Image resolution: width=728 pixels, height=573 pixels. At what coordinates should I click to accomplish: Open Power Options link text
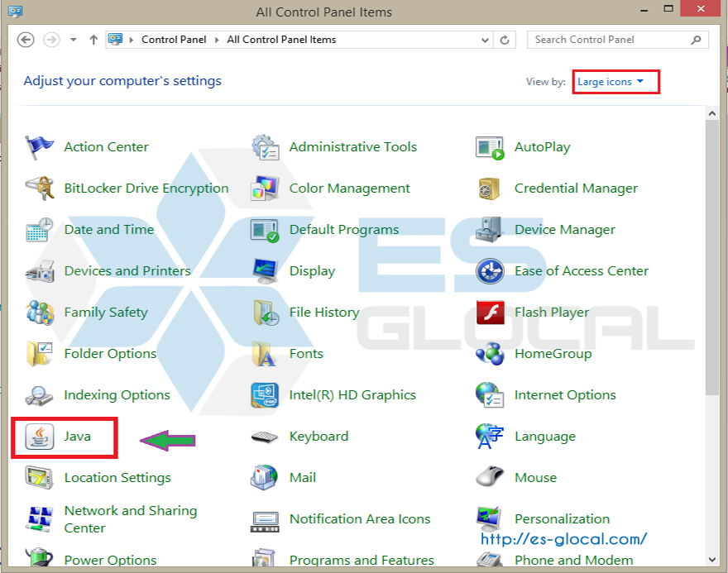(x=110, y=560)
